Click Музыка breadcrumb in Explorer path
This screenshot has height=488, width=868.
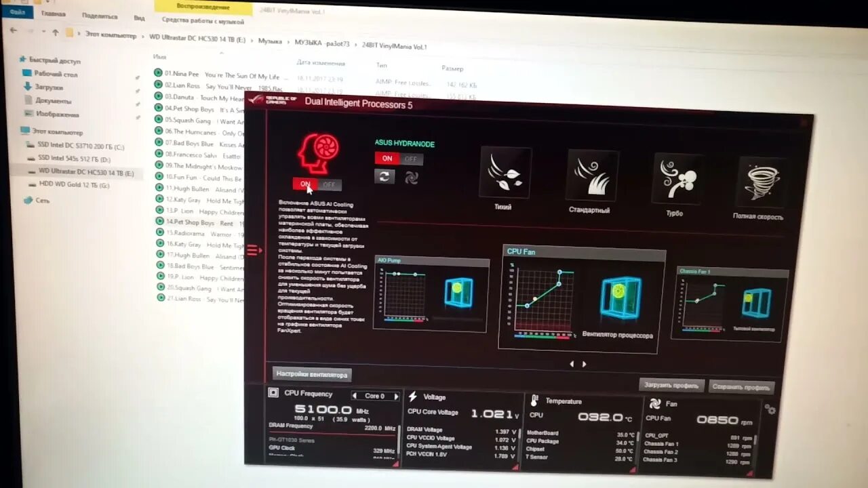click(x=270, y=41)
